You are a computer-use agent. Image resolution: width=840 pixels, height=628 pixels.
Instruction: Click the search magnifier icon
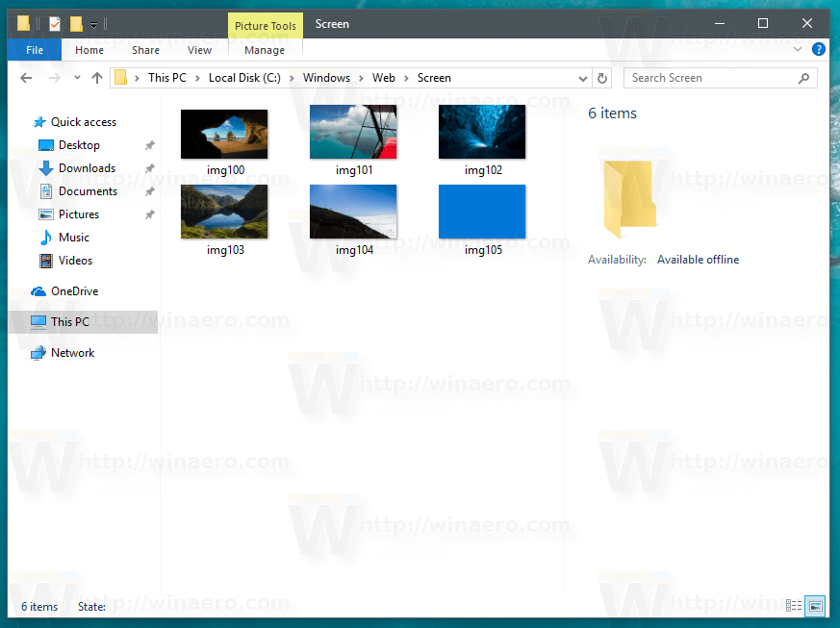click(x=803, y=78)
